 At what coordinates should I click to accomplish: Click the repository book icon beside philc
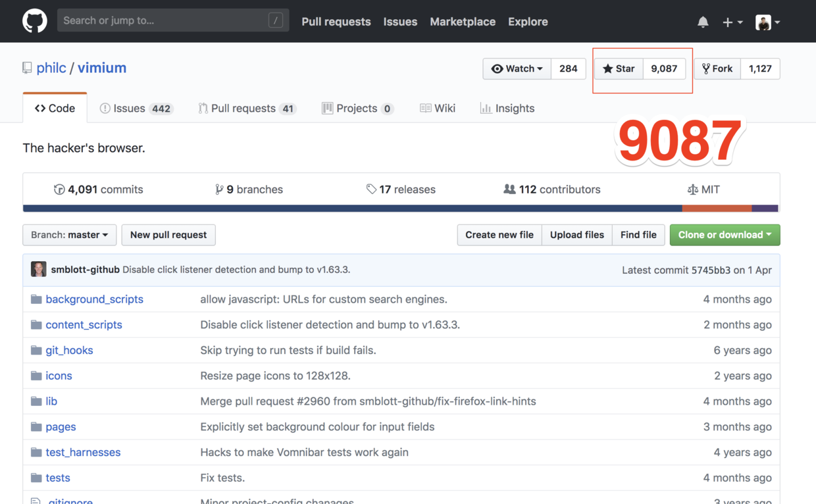(x=27, y=68)
